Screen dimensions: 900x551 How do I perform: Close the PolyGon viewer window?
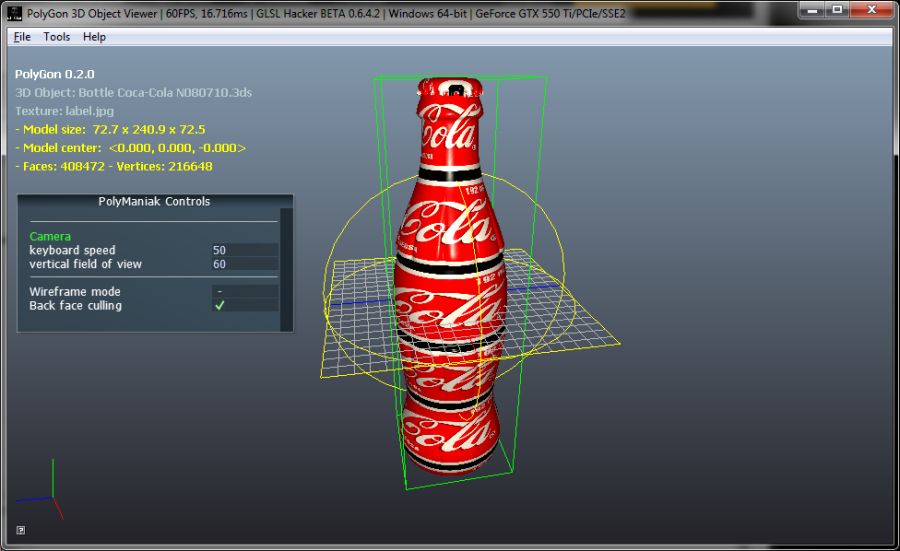coord(871,10)
